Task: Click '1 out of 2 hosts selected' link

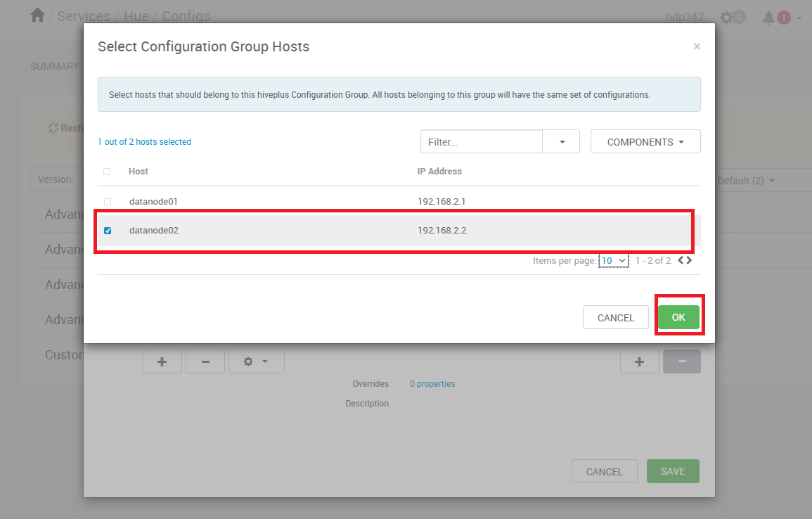Action: [145, 142]
